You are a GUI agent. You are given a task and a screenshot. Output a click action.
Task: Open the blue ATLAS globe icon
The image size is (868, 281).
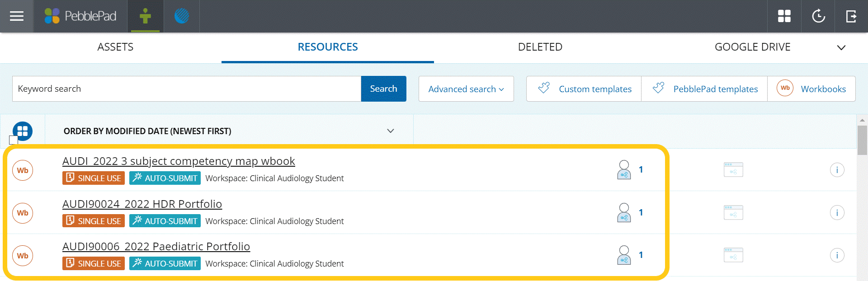pos(182,16)
